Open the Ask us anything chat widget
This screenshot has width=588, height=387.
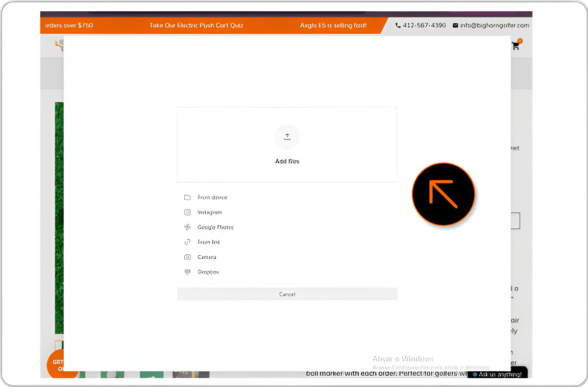pyautogui.click(x=497, y=374)
